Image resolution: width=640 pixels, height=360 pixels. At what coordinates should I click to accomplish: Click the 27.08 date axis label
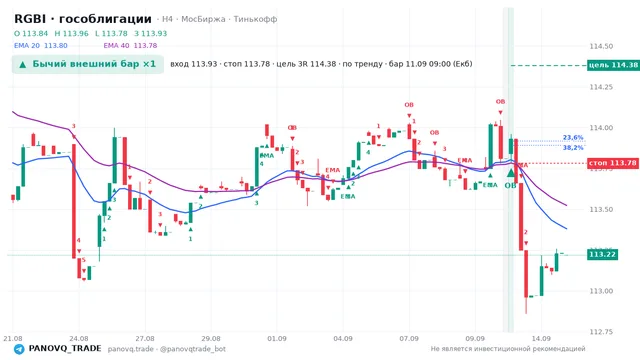(x=145, y=339)
